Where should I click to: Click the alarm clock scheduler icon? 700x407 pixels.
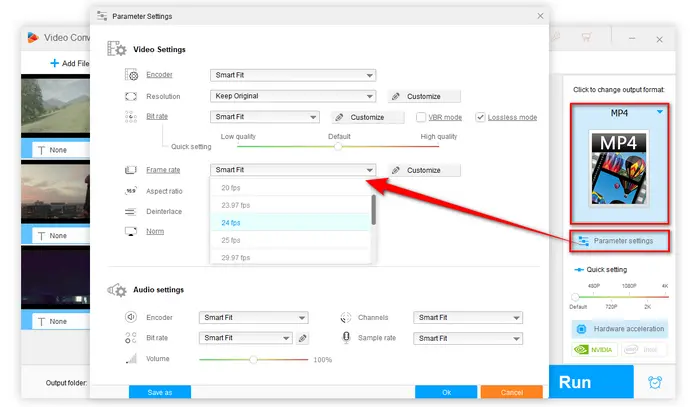point(655,382)
